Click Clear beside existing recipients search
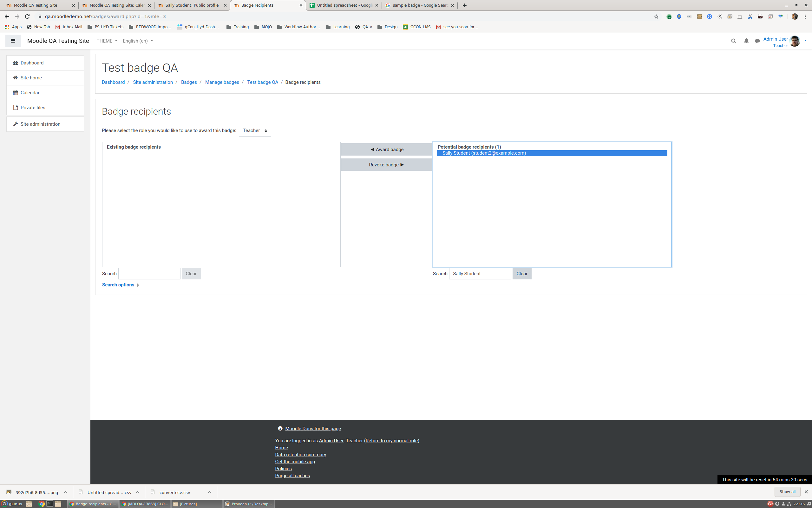The height and width of the screenshot is (508, 812). point(191,273)
